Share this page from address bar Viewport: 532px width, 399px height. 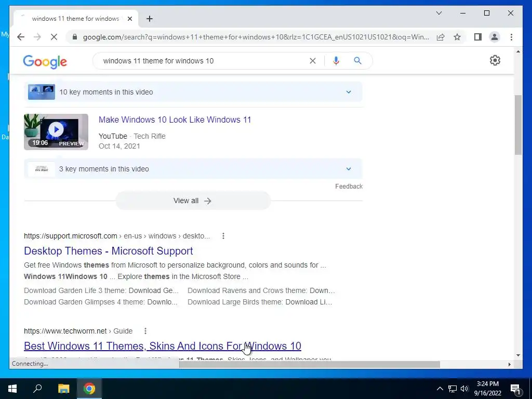(441, 37)
